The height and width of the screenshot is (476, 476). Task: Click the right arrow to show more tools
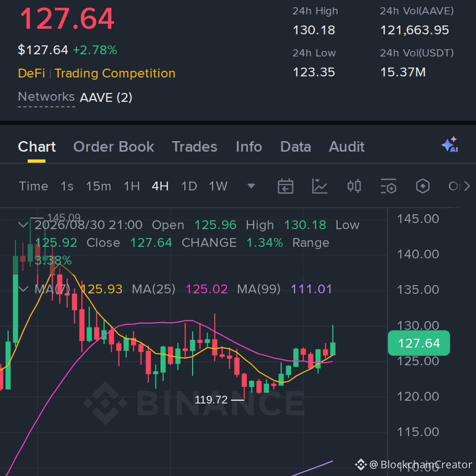click(467, 186)
